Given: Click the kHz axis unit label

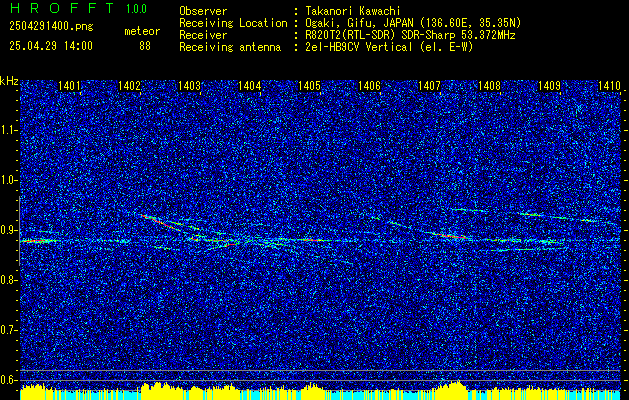Looking at the screenshot, I should [10, 81].
